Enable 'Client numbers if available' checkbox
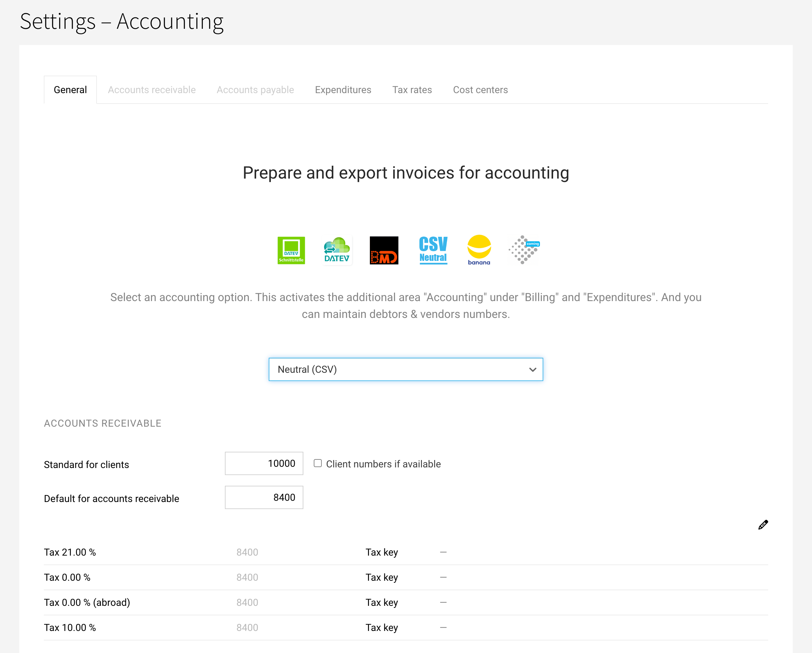This screenshot has height=653, width=812. 317,463
